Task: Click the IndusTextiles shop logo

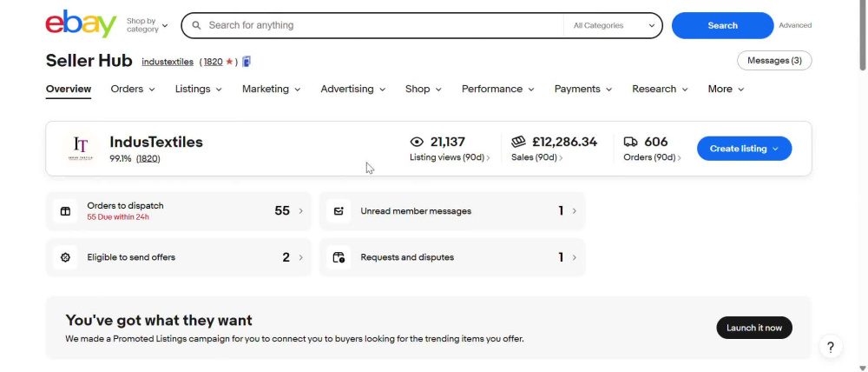Action: [x=81, y=149]
